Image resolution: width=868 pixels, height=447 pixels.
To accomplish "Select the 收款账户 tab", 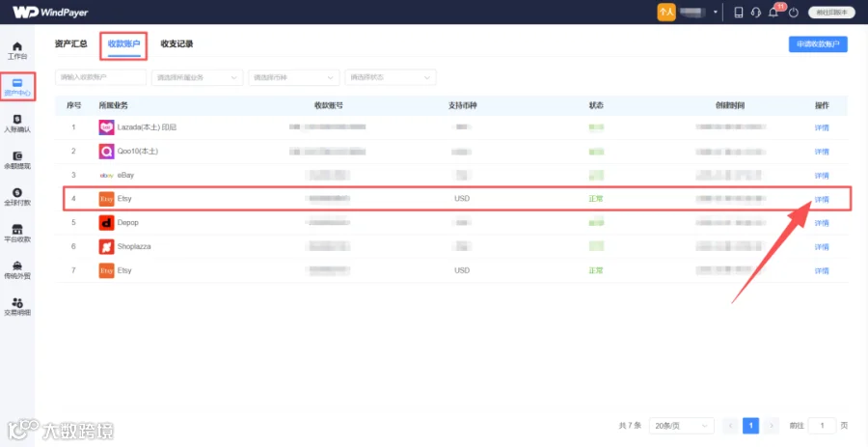I will [124, 43].
